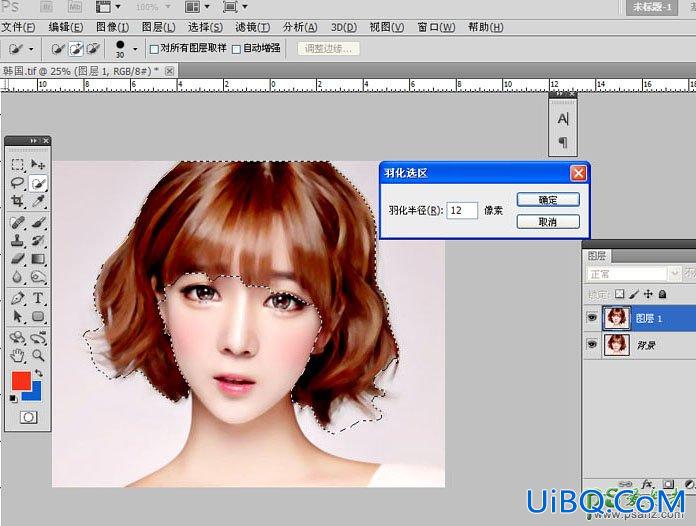Toggle lock all padlock icon
Screen dimensions: 696x526
click(662, 294)
